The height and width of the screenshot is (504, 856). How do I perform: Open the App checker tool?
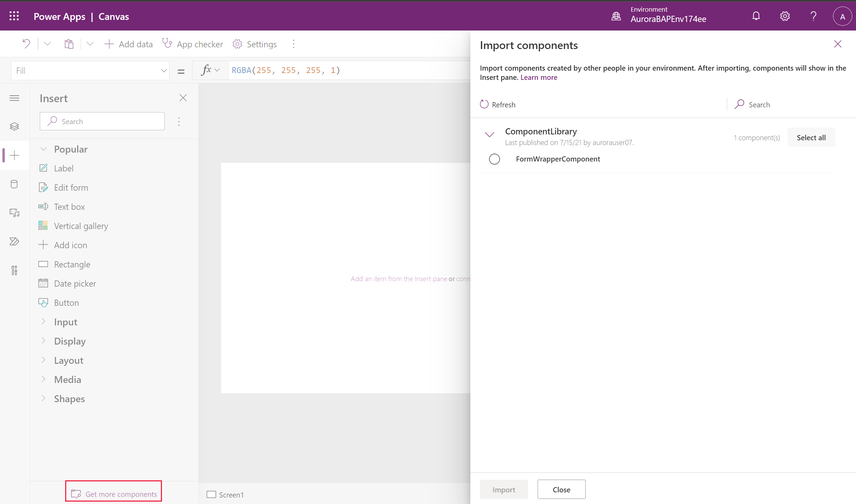(192, 44)
